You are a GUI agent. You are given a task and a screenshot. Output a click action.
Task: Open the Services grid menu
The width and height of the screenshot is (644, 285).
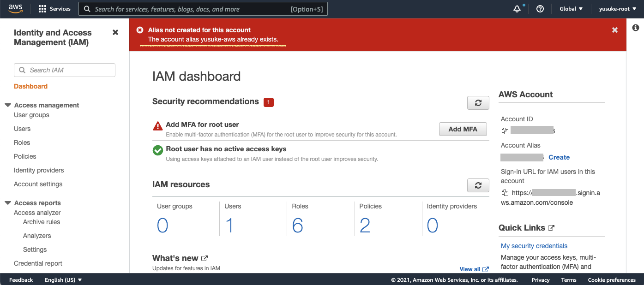pyautogui.click(x=54, y=9)
